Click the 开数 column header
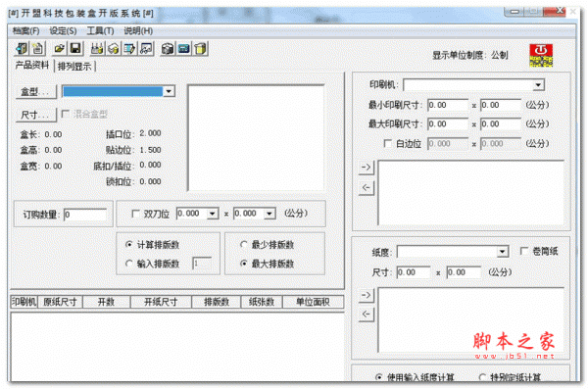 [106, 302]
